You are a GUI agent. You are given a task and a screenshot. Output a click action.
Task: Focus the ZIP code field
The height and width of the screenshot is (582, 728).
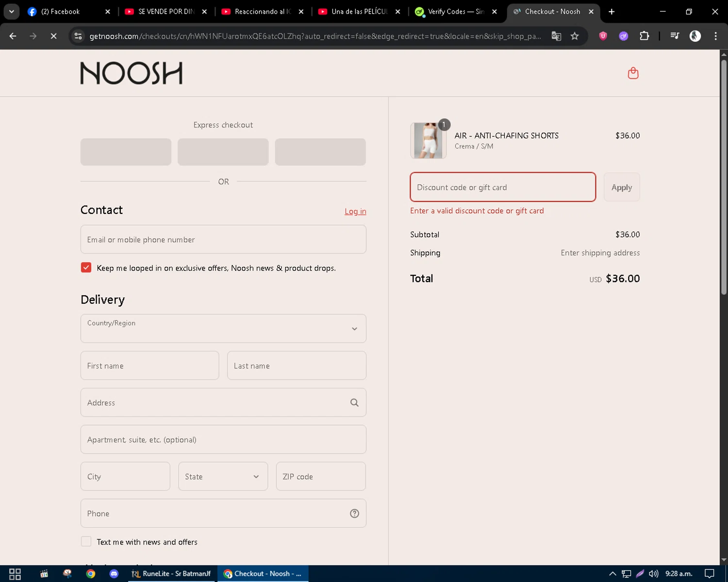[321, 476]
